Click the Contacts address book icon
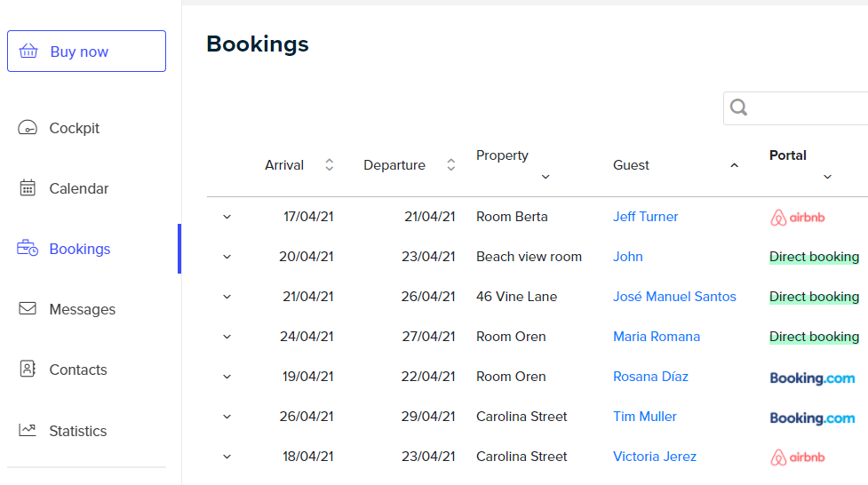Screen dimensions: 868x485 pyautogui.click(x=28, y=369)
